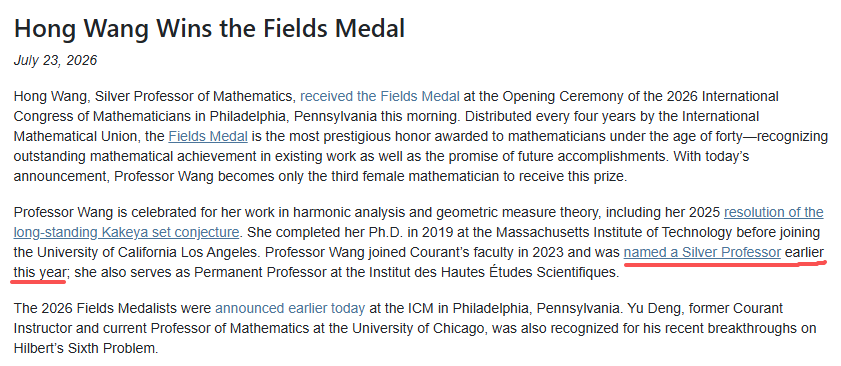
Task: Click the red-underlined words "this year"
Action: [39, 272]
